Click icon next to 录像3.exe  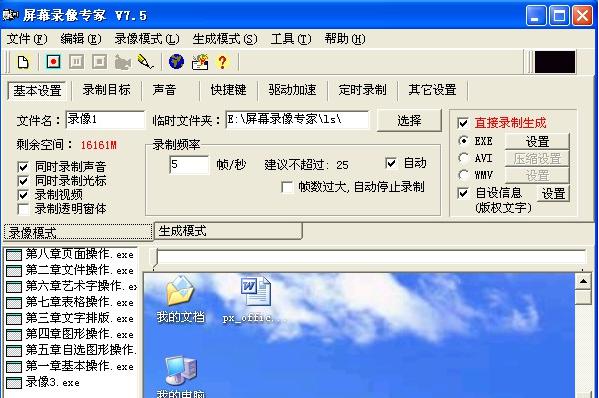14,383
